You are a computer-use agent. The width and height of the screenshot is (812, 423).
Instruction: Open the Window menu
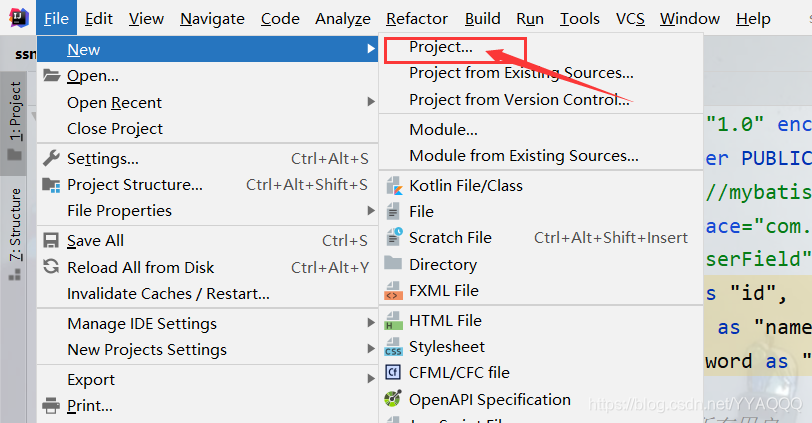point(690,18)
